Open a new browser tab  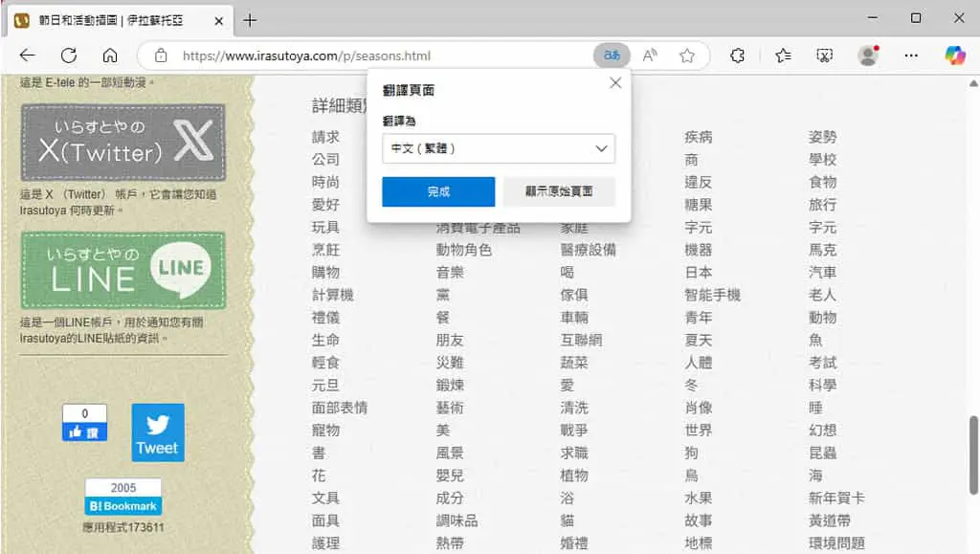coord(250,21)
